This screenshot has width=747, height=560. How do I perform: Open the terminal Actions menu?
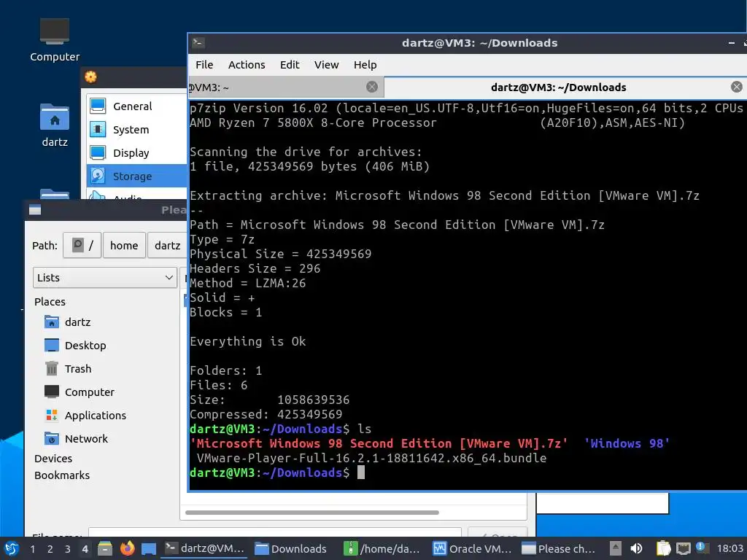[247, 65]
